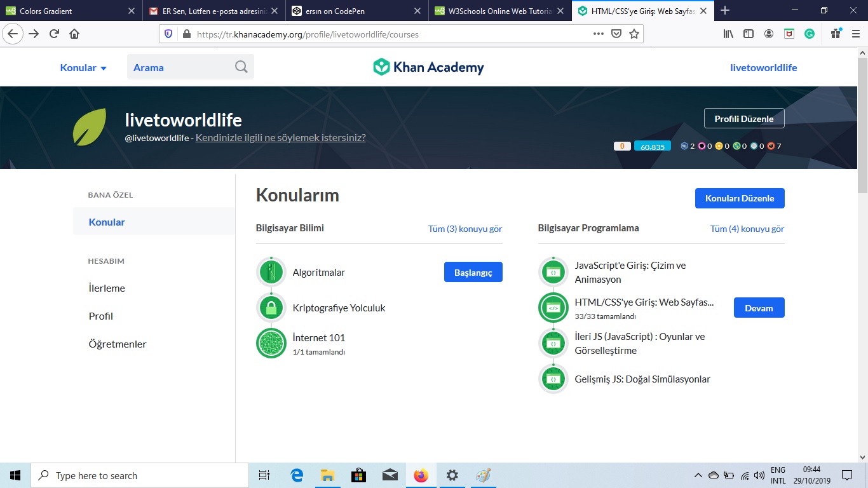Switch to ersin on CodePen tab
This screenshot has width=868, height=488.
pos(356,11)
